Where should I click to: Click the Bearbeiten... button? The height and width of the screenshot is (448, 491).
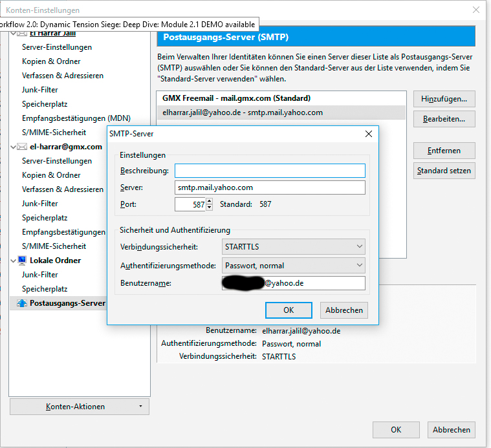[x=444, y=119]
